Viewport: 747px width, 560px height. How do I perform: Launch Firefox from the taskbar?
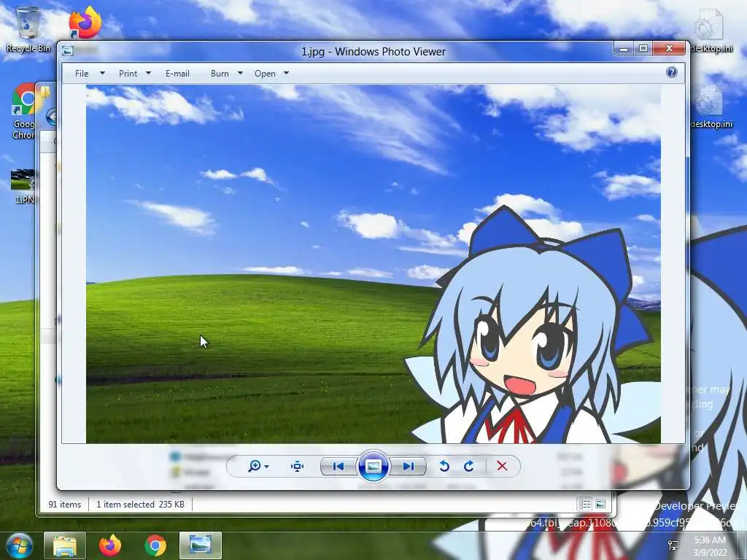110,545
